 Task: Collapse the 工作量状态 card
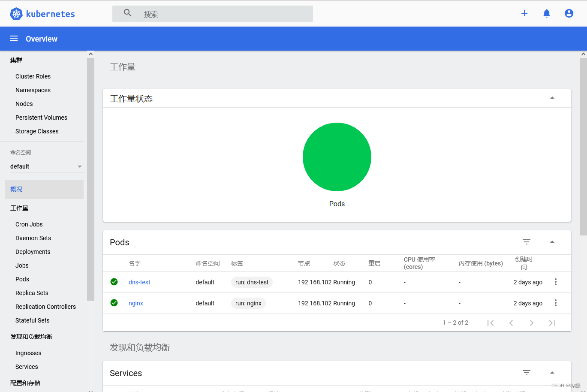click(552, 98)
